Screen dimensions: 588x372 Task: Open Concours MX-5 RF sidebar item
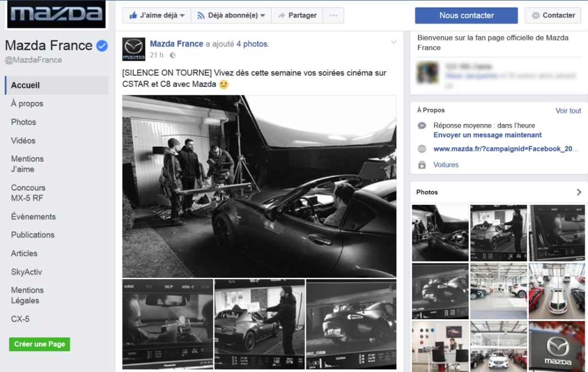click(x=28, y=193)
